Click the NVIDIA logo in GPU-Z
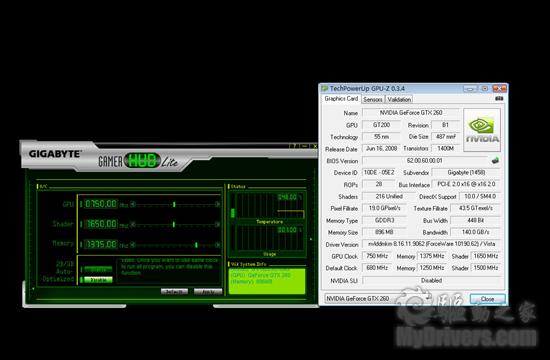 tap(482, 130)
